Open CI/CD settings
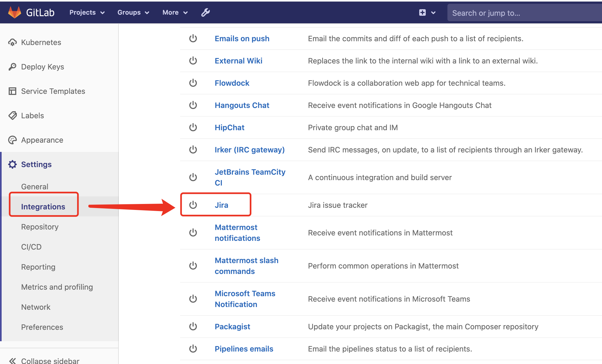 pyautogui.click(x=31, y=247)
